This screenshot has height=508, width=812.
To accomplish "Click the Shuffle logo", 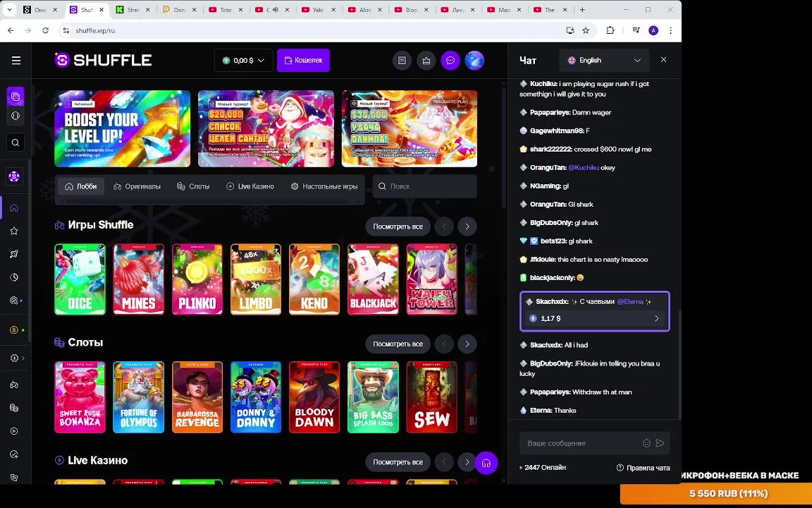I will 103,60.
